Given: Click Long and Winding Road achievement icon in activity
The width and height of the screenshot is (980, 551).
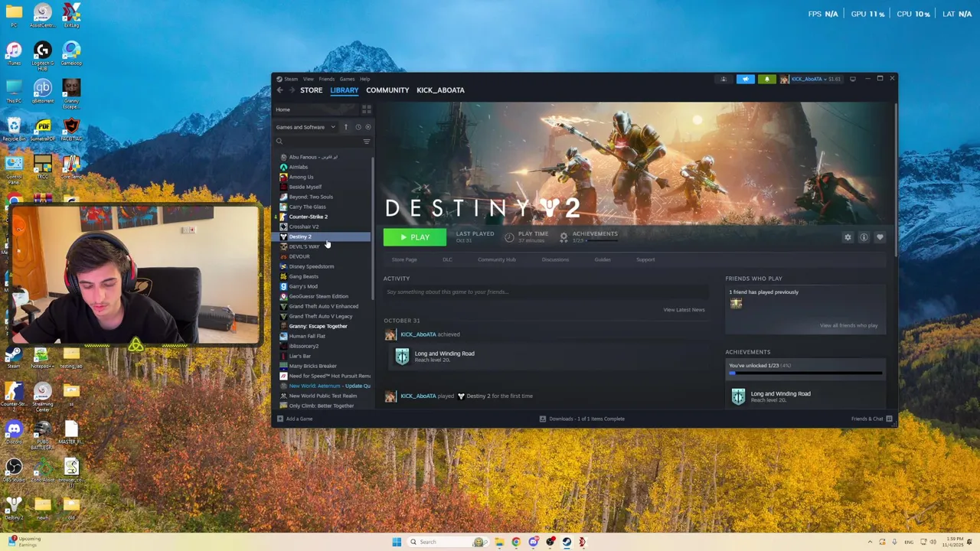Looking at the screenshot, I should pos(402,356).
